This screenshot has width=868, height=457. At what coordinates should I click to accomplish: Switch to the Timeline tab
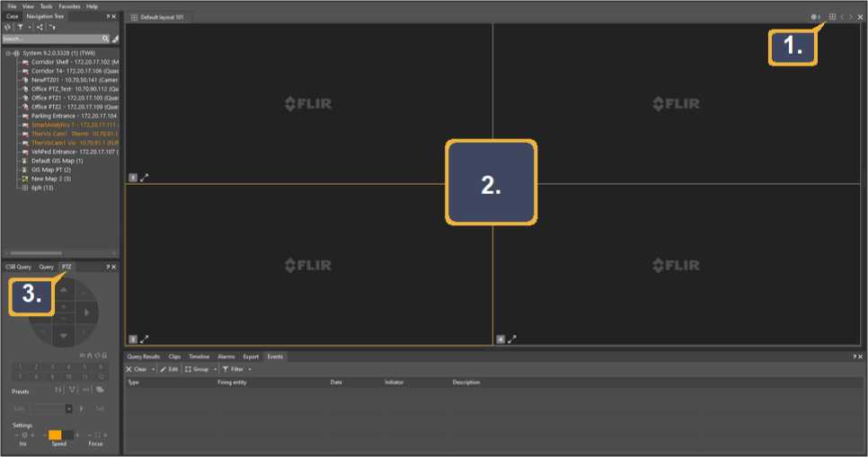click(x=199, y=356)
